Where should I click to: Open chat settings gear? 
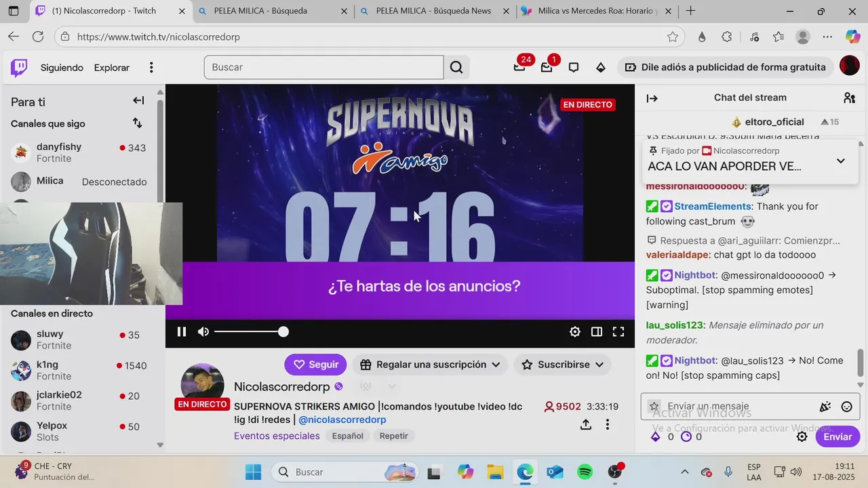point(802,436)
